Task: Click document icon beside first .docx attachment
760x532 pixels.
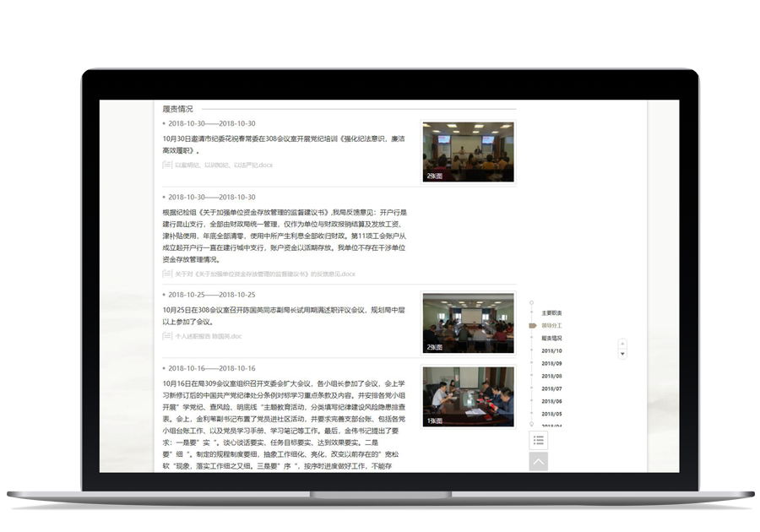Action: click(x=167, y=165)
